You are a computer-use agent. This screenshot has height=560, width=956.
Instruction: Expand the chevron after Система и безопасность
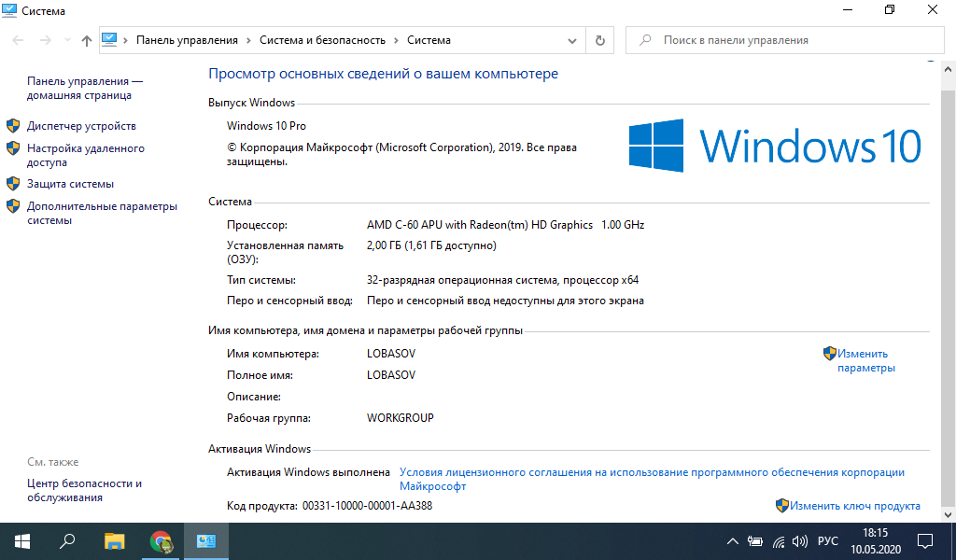[x=396, y=40]
